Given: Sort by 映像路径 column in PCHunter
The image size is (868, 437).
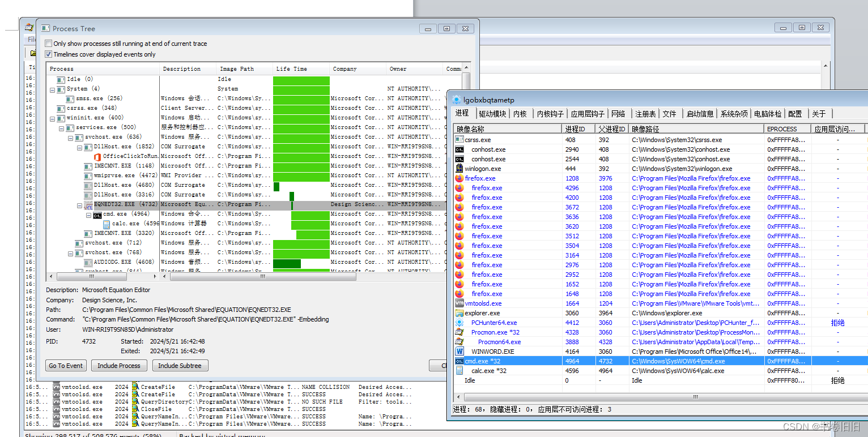Looking at the screenshot, I should tap(697, 129).
